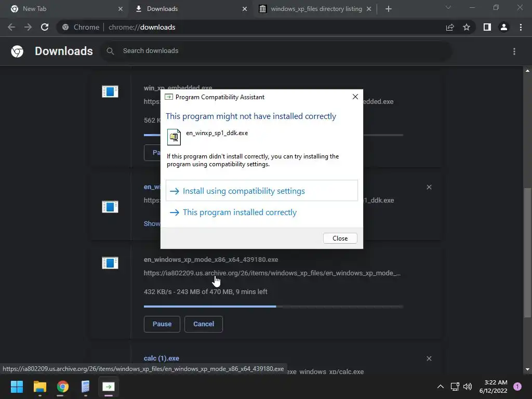Viewport: 532px width, 399px height.
Task: Open Chrome from the taskbar
Action: [x=63, y=387]
